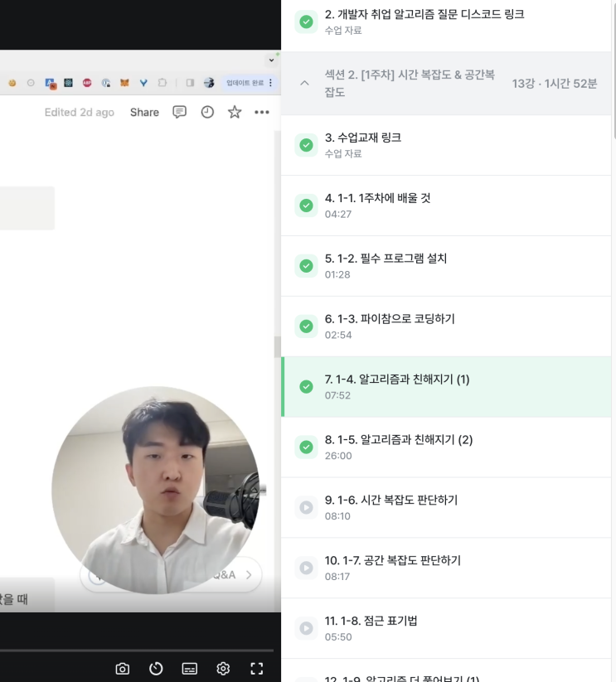Click completed checkmark for 알고리즘과 친해지기 (1)

coord(306,387)
